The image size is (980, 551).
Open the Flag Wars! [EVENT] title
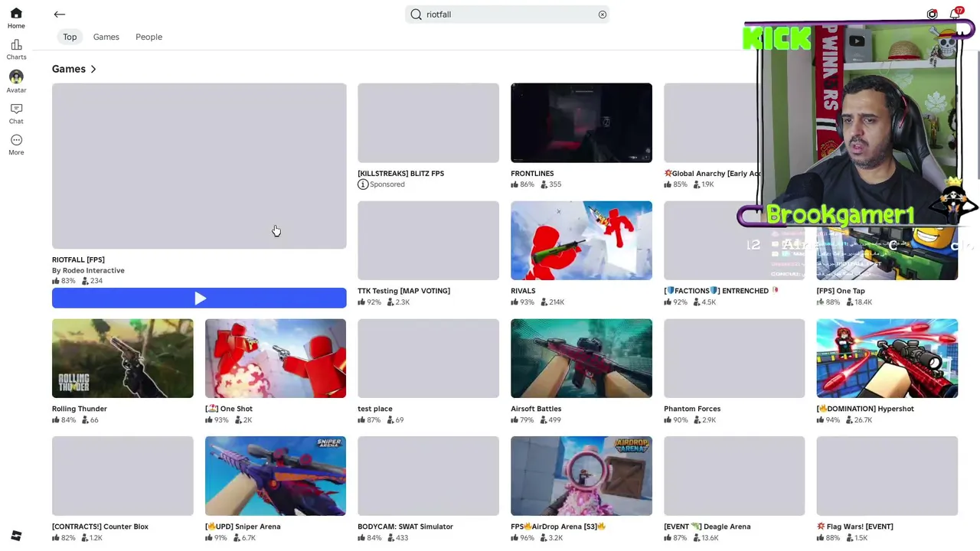pyautogui.click(x=854, y=527)
